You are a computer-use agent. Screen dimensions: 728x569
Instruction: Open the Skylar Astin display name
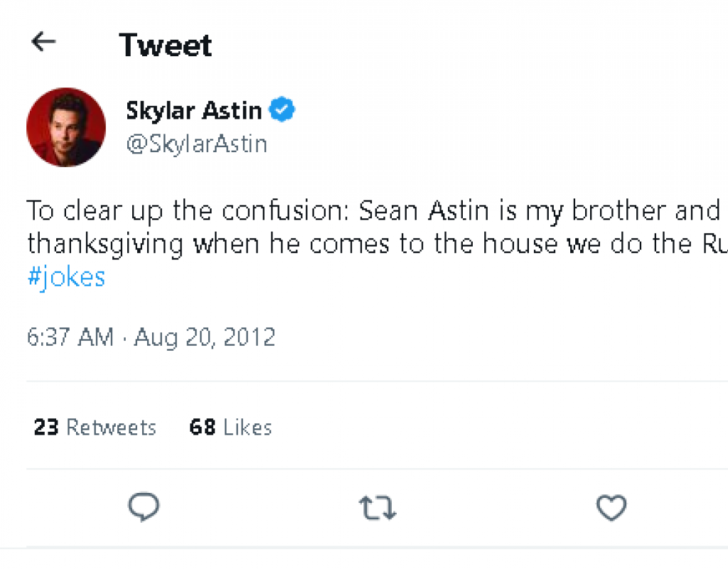click(x=193, y=111)
